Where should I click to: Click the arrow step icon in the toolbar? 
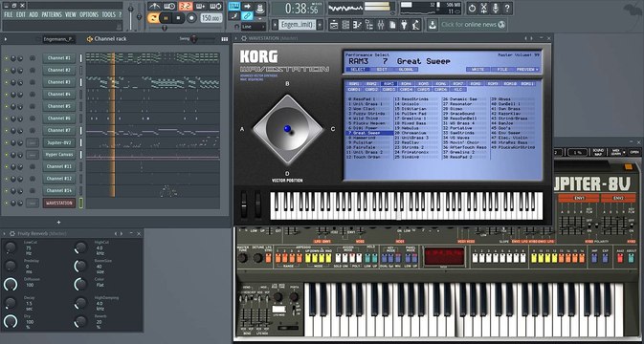247,6
